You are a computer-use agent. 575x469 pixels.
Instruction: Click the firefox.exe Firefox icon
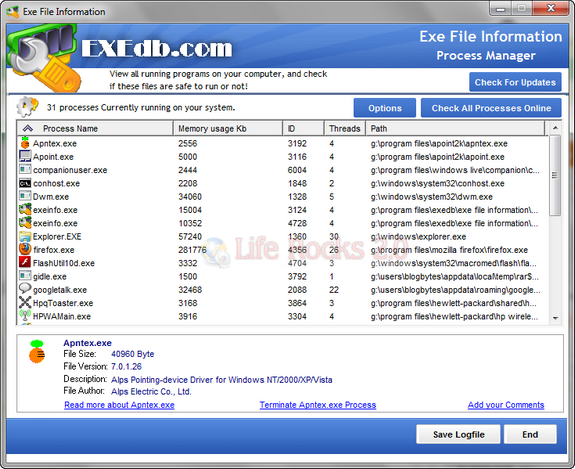pyautogui.click(x=25, y=249)
